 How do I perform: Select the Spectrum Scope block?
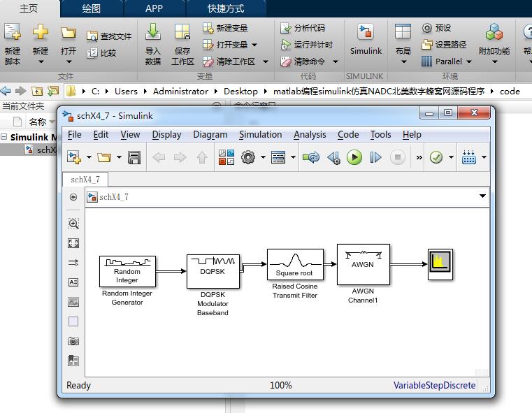(440, 264)
